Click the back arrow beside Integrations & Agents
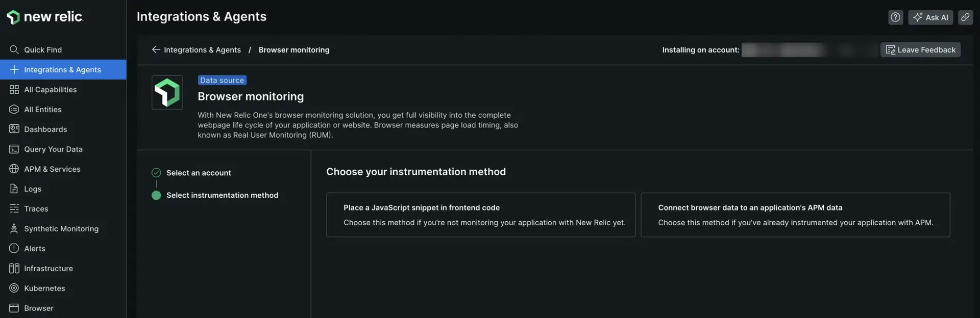This screenshot has width=980, height=318. [x=156, y=49]
